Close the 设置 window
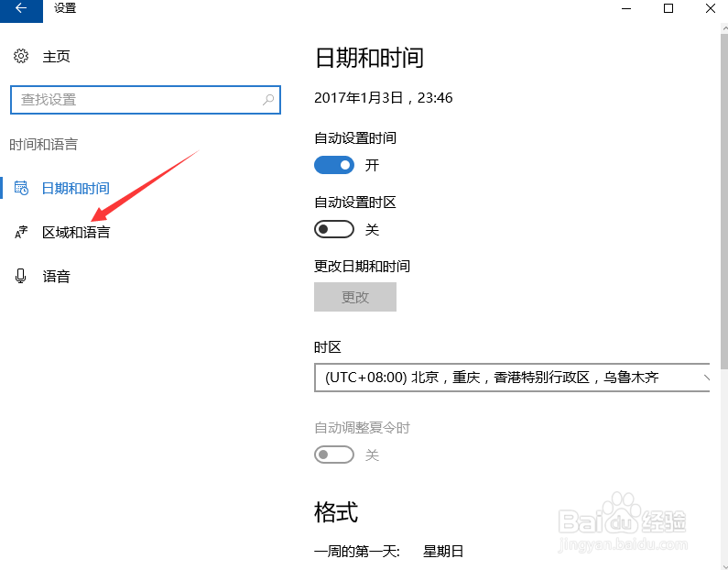The height and width of the screenshot is (570, 728). [x=710, y=8]
